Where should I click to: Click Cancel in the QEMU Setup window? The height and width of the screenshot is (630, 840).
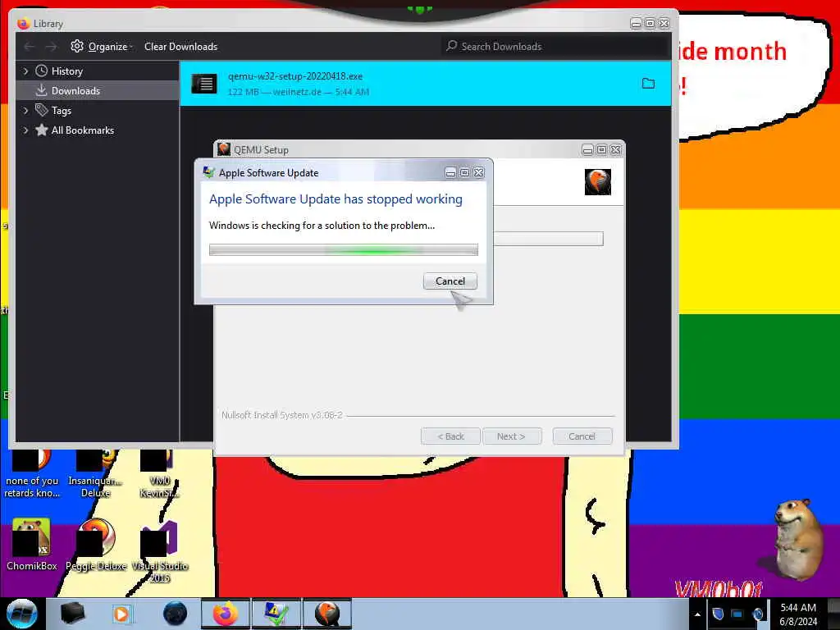tap(582, 436)
